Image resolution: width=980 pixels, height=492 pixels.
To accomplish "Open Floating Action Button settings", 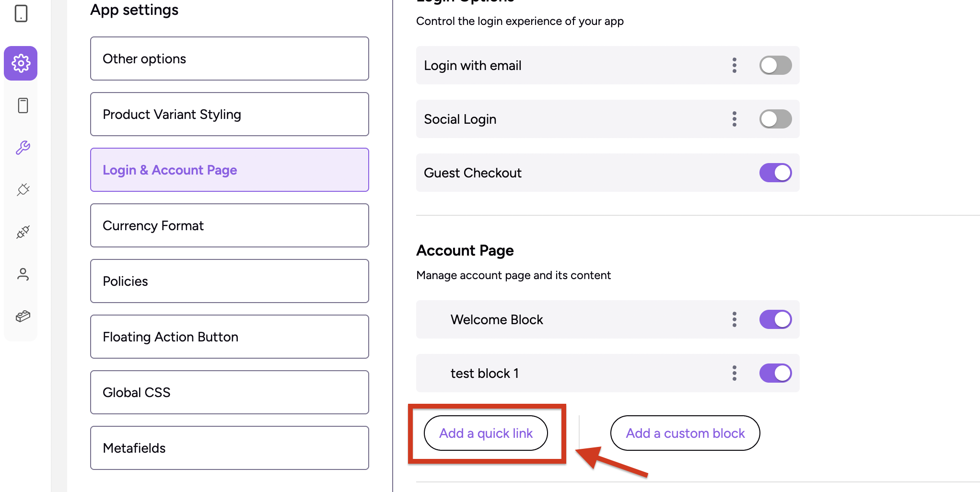I will [x=229, y=337].
